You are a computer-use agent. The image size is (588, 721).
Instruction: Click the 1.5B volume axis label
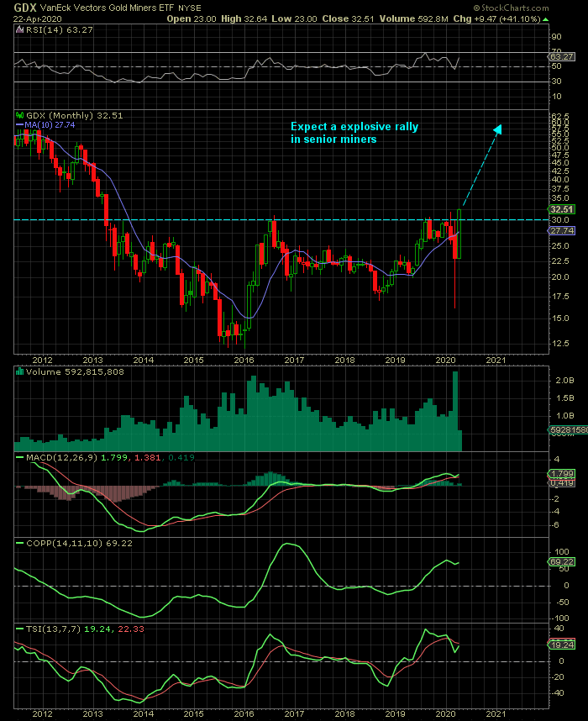pos(564,398)
